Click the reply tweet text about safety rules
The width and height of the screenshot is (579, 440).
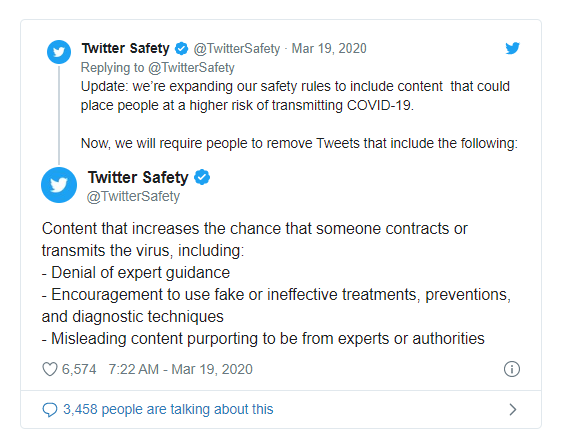click(x=299, y=114)
